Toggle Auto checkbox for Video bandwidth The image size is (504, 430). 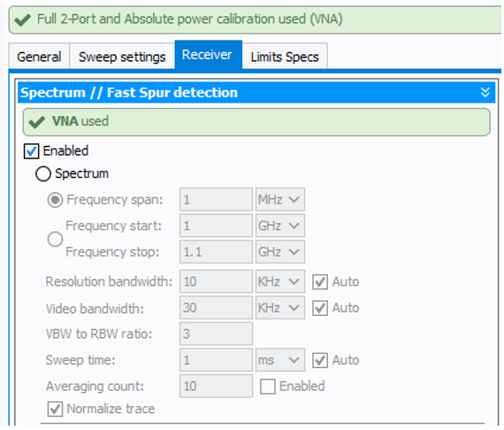click(320, 308)
